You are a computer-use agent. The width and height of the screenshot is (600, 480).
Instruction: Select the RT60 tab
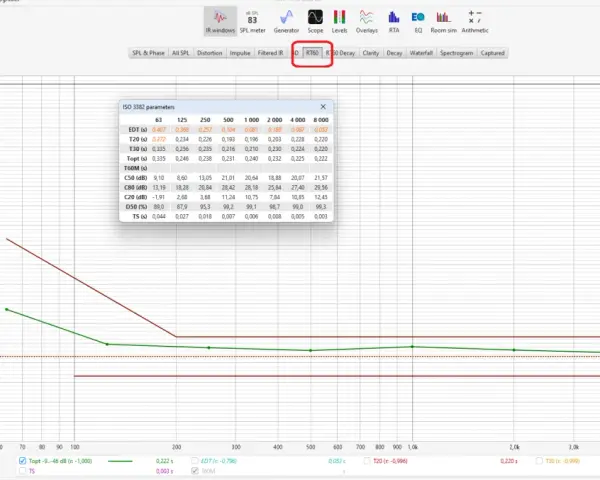(x=312, y=53)
